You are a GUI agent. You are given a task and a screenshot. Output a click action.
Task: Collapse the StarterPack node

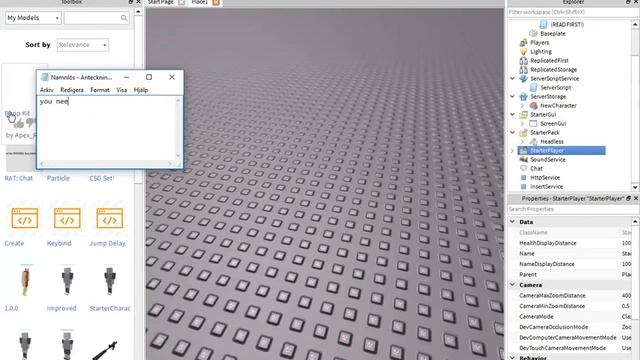click(x=512, y=132)
